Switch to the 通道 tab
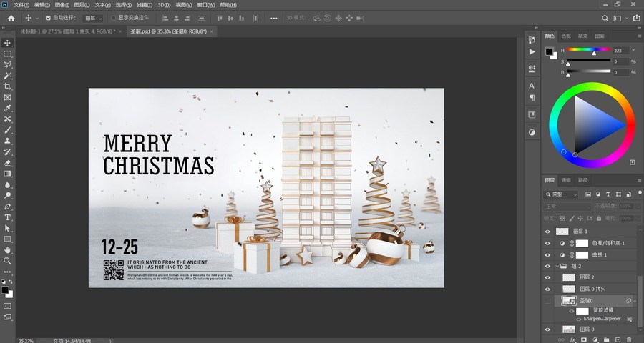 click(566, 179)
